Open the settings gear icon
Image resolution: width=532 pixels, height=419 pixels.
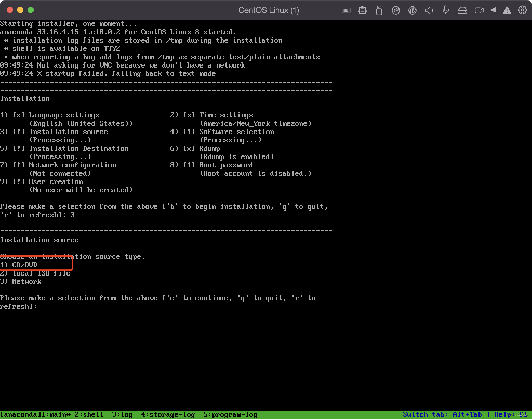click(522, 10)
